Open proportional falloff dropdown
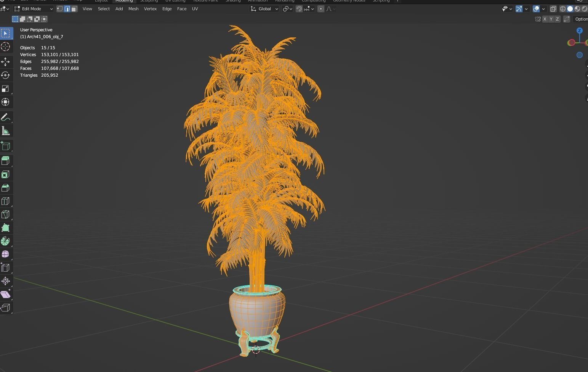 click(x=330, y=9)
